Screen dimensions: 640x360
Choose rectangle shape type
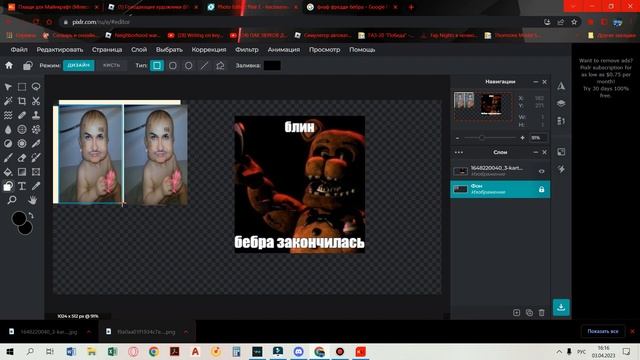[157, 65]
